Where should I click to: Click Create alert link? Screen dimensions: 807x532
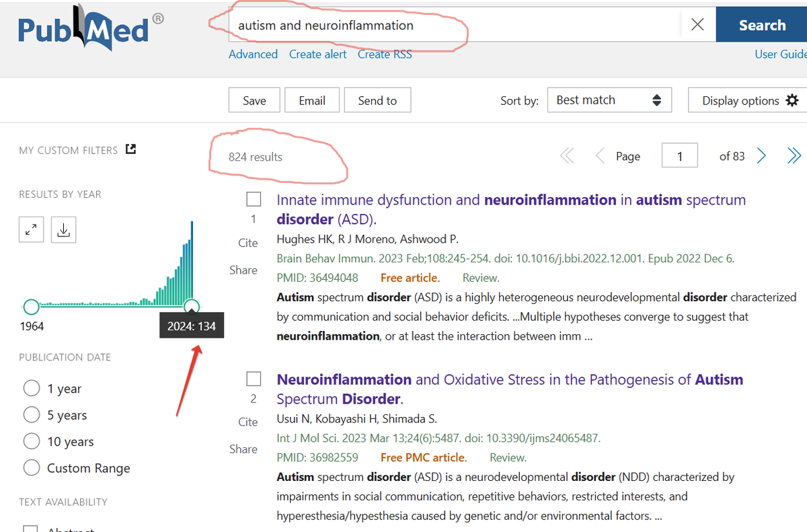(x=318, y=54)
